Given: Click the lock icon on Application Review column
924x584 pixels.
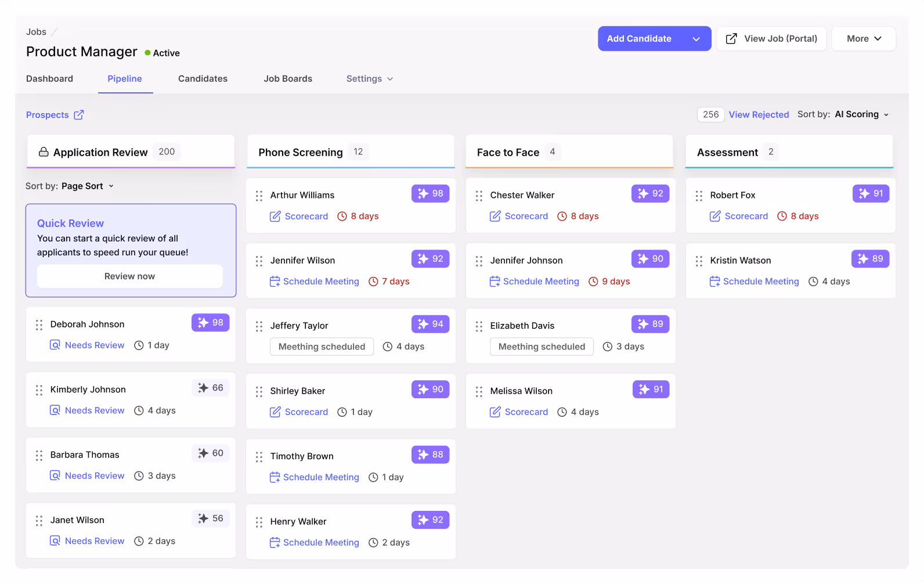Looking at the screenshot, I should [x=44, y=152].
